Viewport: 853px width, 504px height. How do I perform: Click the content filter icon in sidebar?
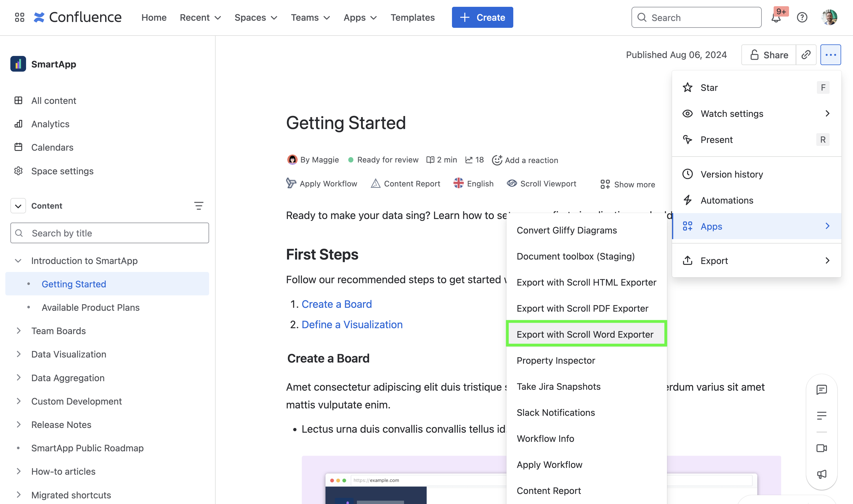198,206
